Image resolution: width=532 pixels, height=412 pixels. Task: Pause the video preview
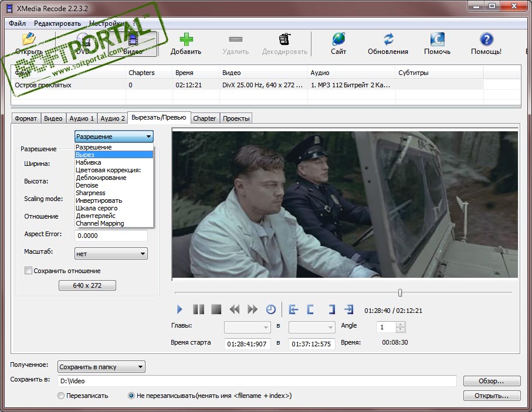[x=198, y=309]
